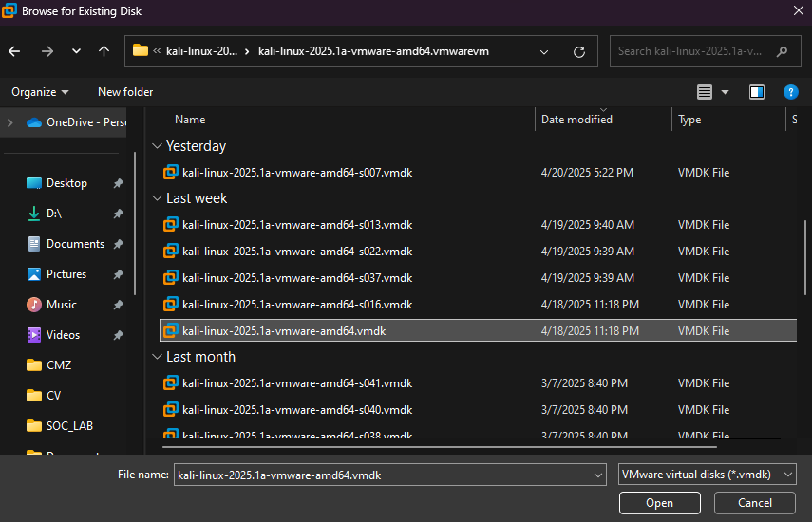The width and height of the screenshot is (812, 522).
Task: Go up one folder level
Action: pyautogui.click(x=104, y=51)
